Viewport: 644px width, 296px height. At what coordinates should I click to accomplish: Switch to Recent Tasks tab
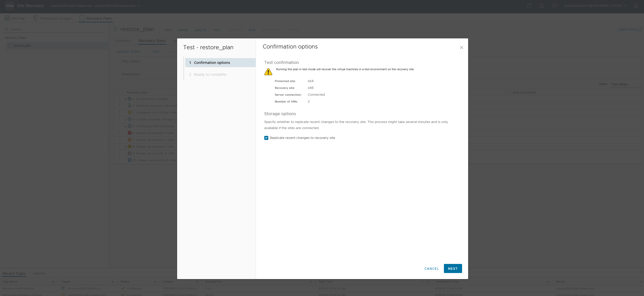(14, 274)
